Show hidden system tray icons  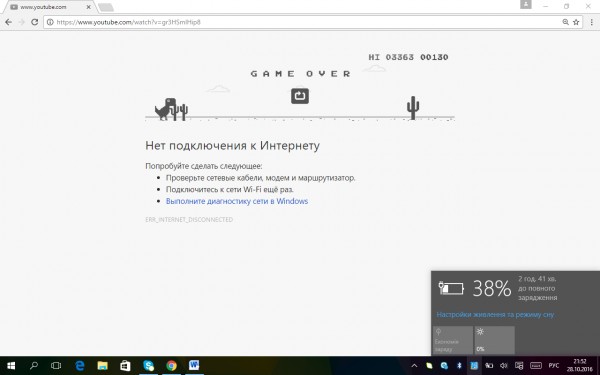pos(414,366)
